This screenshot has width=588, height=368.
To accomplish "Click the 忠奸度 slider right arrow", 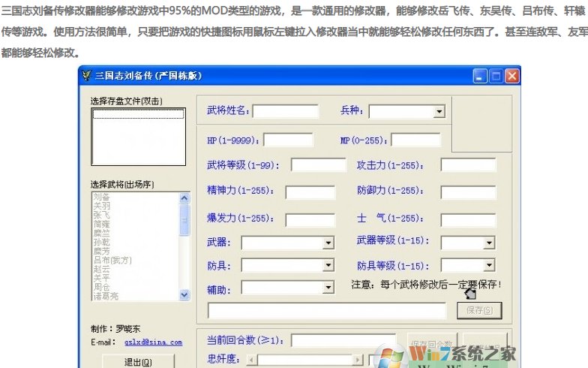I will [358, 360].
